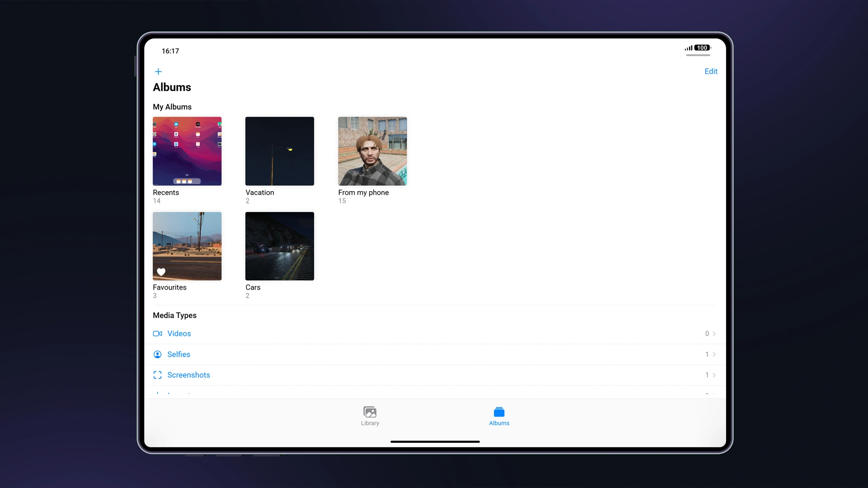Expand the Screenshots row chevron
868x488 pixels.
(714, 375)
